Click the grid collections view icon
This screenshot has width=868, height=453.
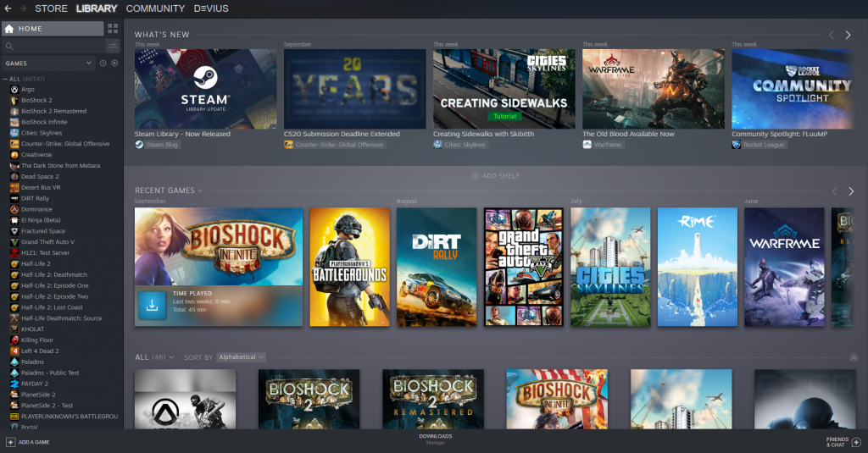(113, 29)
